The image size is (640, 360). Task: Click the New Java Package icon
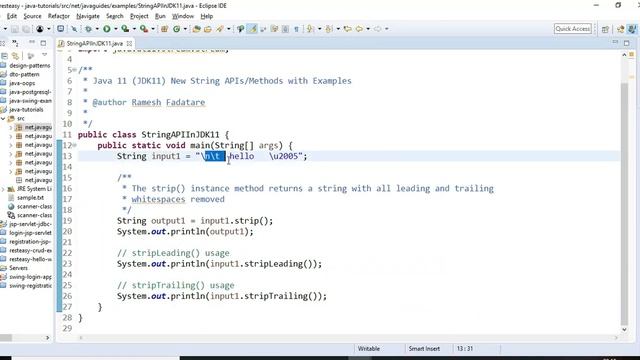(164, 29)
